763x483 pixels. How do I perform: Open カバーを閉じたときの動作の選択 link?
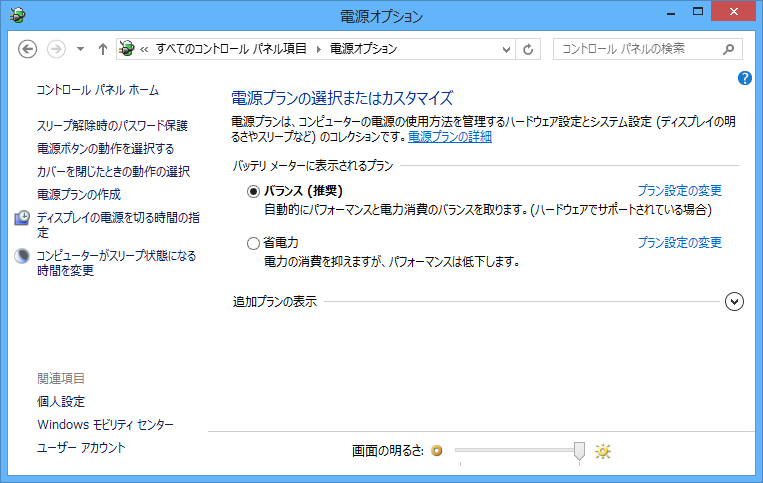(113, 171)
